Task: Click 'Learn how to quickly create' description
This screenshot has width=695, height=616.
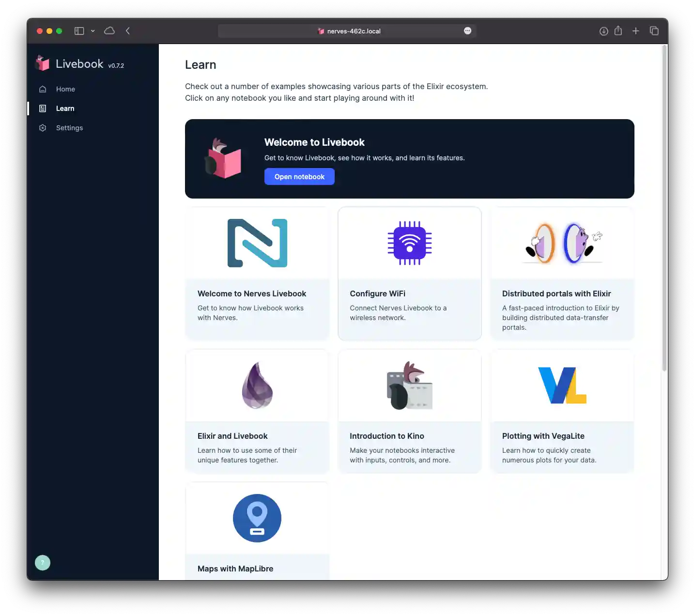Action: point(549,455)
